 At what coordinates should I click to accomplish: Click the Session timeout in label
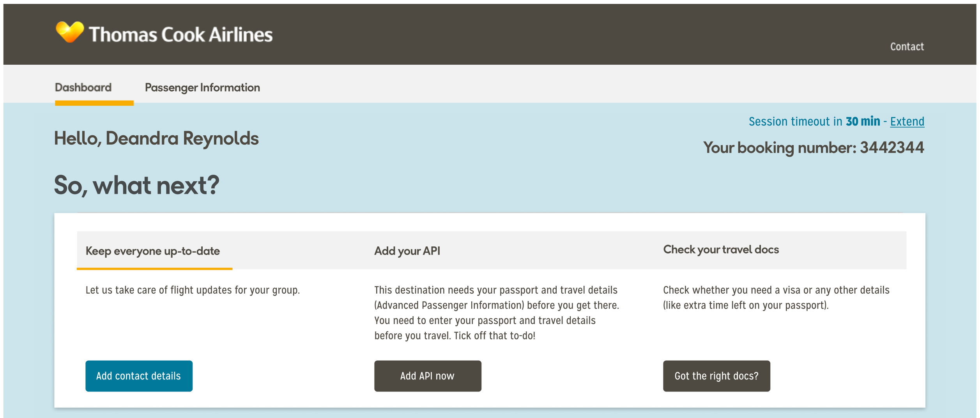click(795, 122)
